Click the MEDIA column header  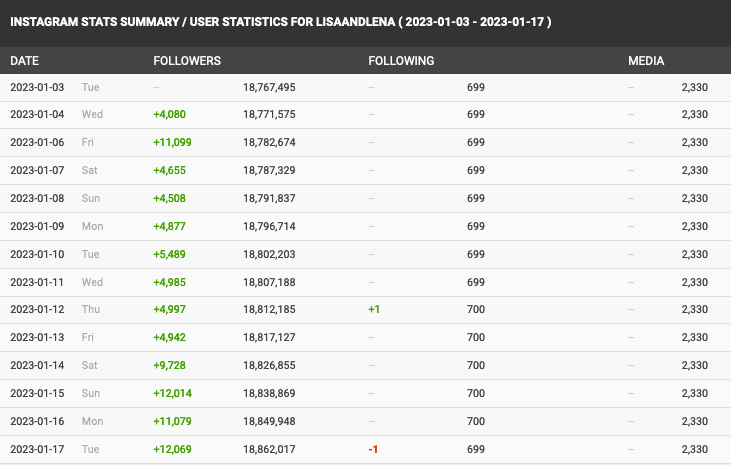(x=646, y=61)
